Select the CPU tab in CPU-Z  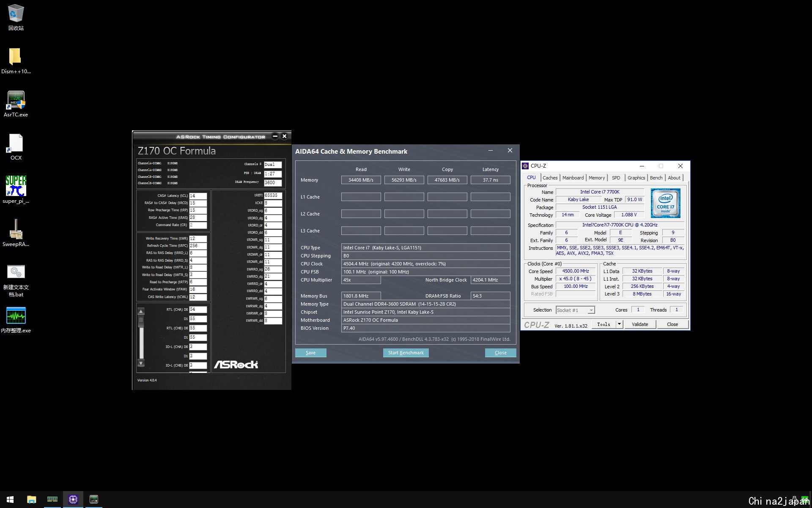531,177
